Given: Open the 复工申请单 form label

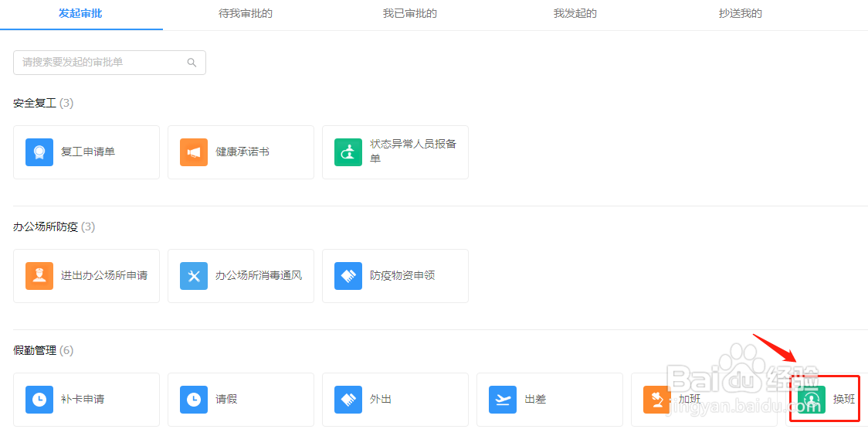Looking at the screenshot, I should (x=88, y=152).
